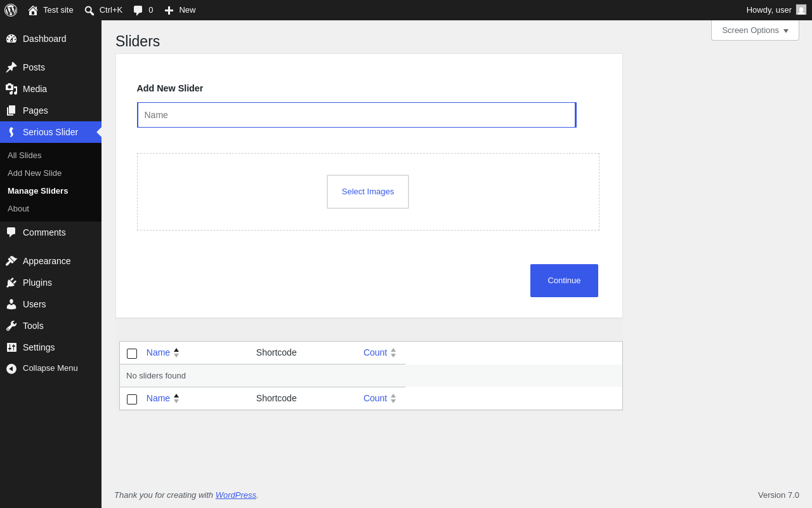Click sort arrows beside header Name column
812x508 pixels.
(x=176, y=352)
